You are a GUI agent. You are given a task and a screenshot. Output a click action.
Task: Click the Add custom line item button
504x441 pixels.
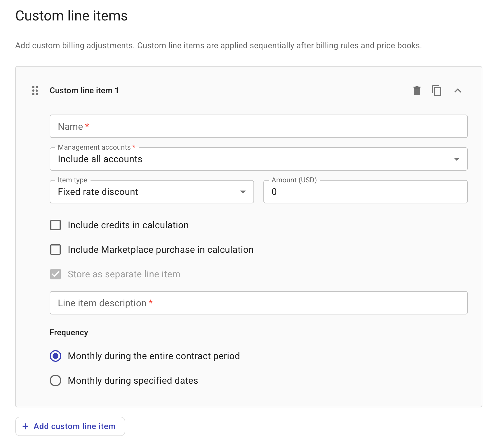point(70,426)
